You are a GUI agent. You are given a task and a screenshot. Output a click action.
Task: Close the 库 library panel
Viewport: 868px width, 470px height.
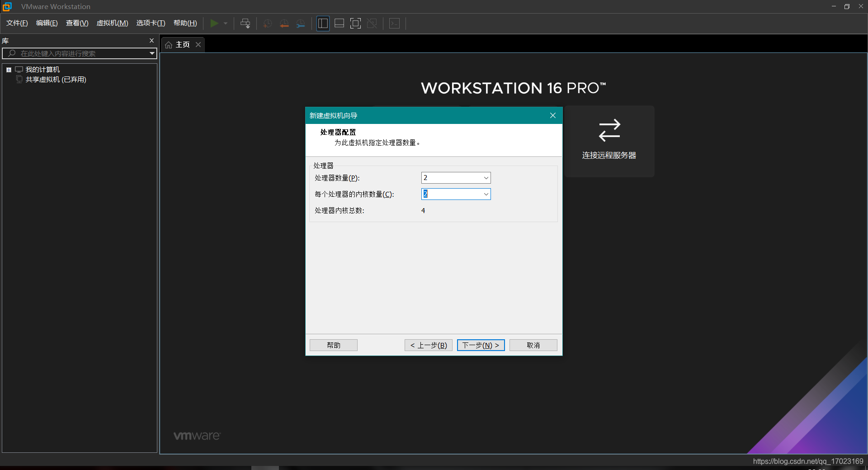(x=151, y=40)
